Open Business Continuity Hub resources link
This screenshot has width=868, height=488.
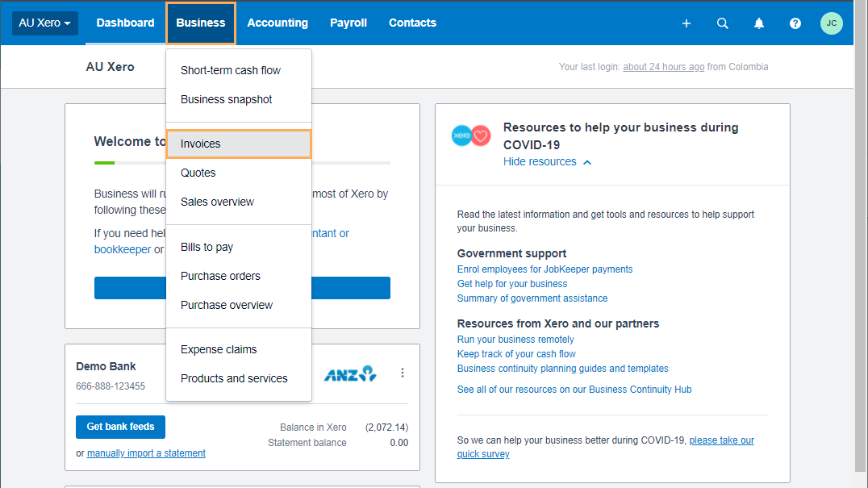tap(574, 390)
